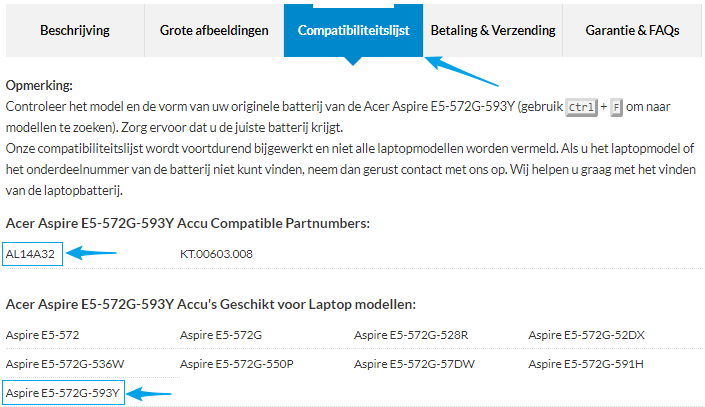Click the F key icon

tap(616, 106)
